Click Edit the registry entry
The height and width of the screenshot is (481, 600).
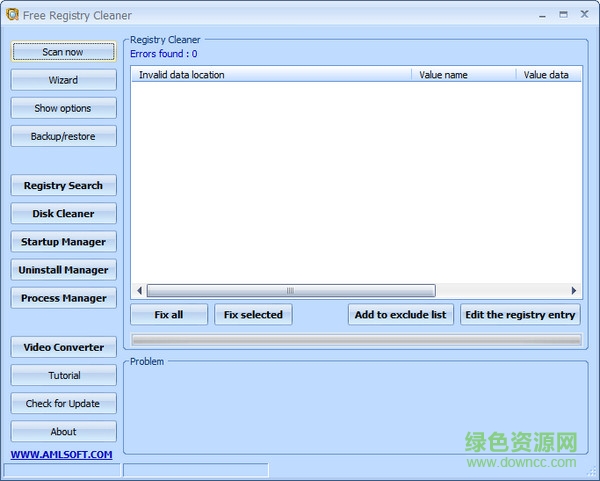pos(520,314)
